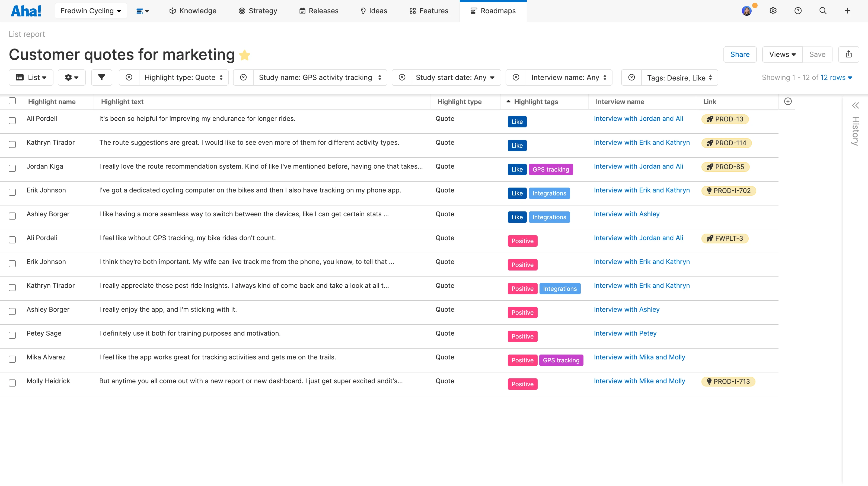Open Interview with Petey link

pyautogui.click(x=625, y=333)
